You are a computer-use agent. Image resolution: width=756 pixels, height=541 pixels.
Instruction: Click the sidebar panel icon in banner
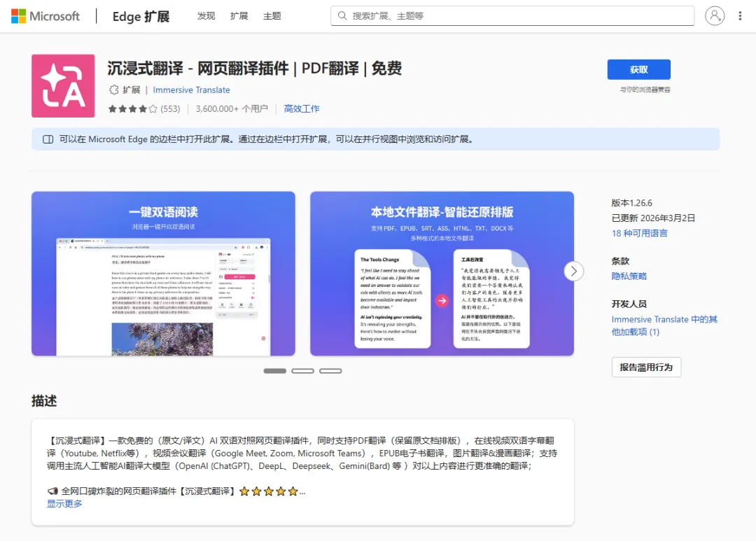click(48, 139)
